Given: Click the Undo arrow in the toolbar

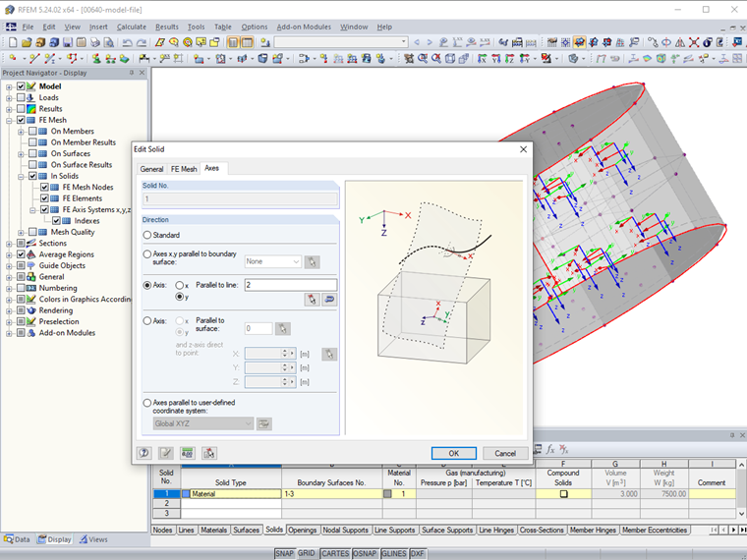Looking at the screenshot, I should [x=129, y=43].
